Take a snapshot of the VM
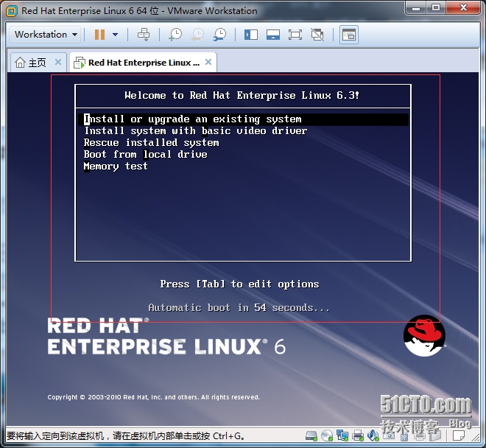This screenshot has width=486, height=448. tap(175, 35)
